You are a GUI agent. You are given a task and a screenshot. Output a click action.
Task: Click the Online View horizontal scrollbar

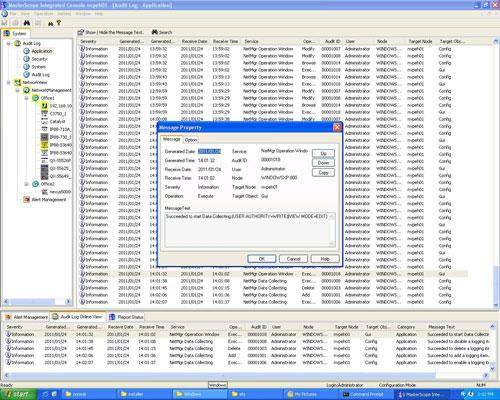(x=246, y=375)
